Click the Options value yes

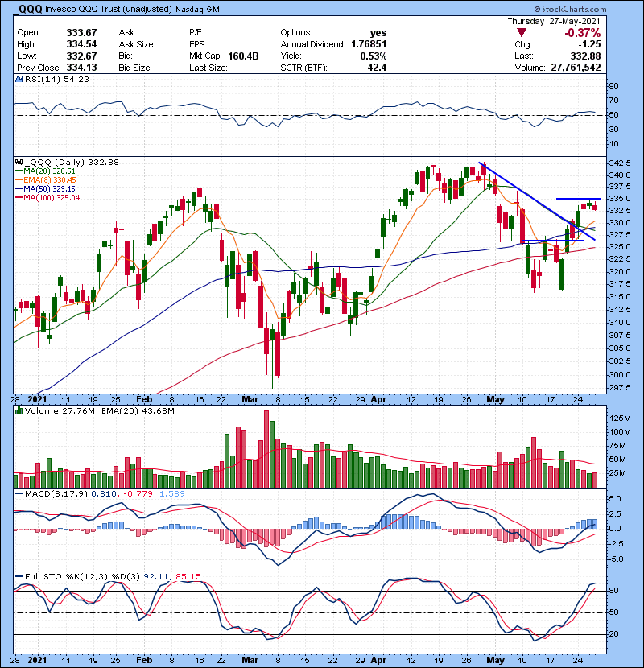tap(378, 33)
